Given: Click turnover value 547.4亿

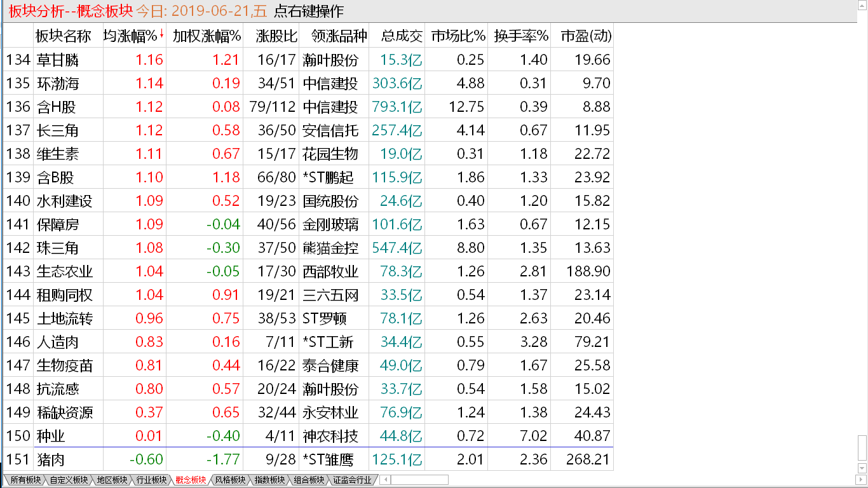Looking at the screenshot, I should pos(397,248).
